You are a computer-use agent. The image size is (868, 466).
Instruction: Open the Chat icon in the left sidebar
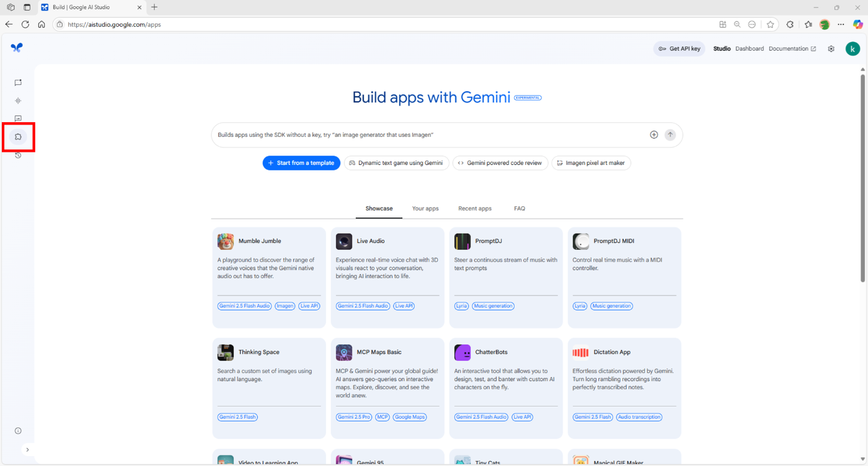point(18,82)
